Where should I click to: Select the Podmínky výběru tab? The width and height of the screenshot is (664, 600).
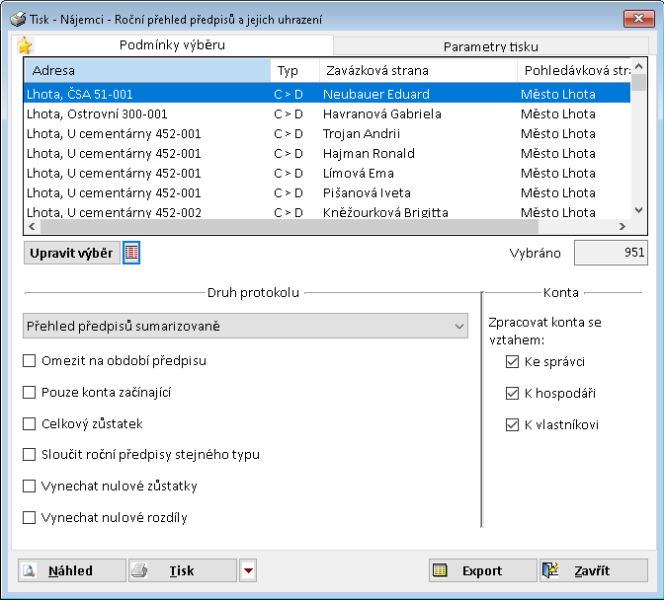click(172, 45)
